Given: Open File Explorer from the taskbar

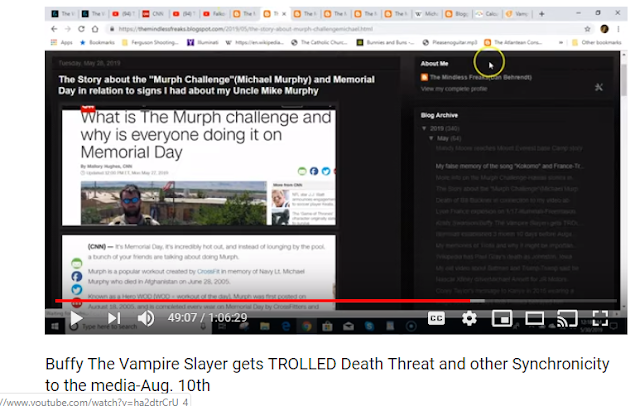Looking at the screenshot, I should point(264,326).
